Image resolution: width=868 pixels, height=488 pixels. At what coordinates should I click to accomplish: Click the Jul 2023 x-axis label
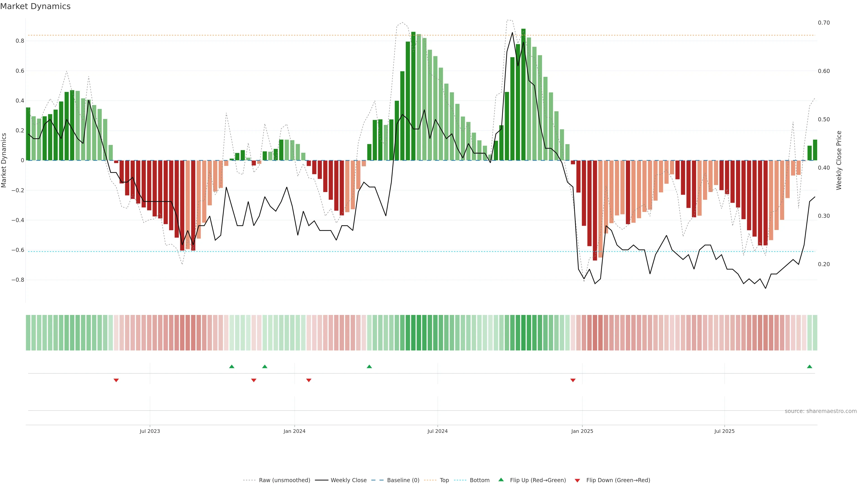[x=150, y=431]
